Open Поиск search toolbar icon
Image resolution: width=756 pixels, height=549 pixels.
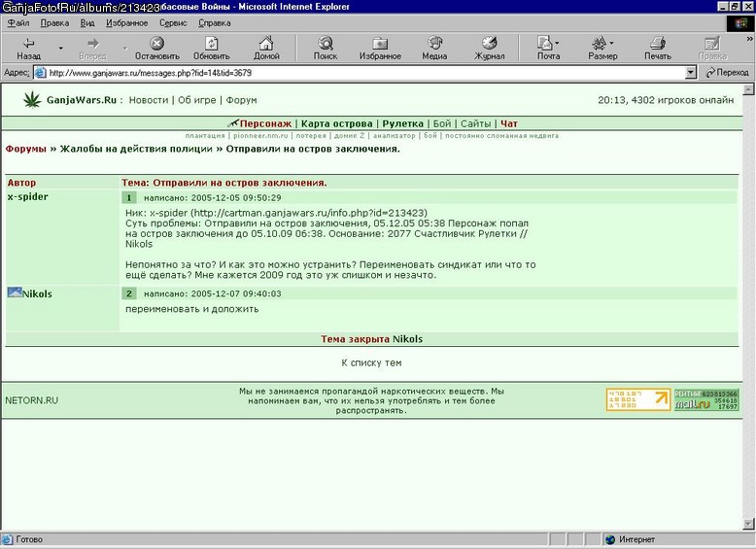coord(326,43)
